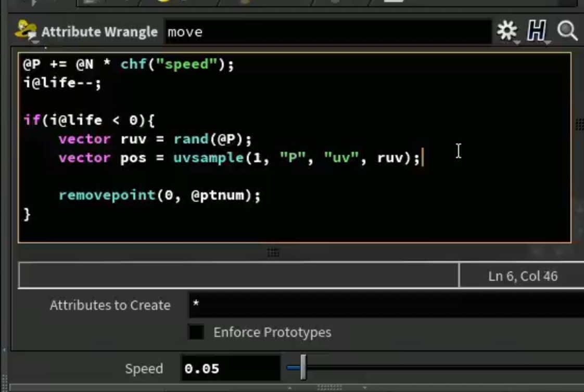
Task: Click the Speed value field showing 0.05
Action: 230,368
